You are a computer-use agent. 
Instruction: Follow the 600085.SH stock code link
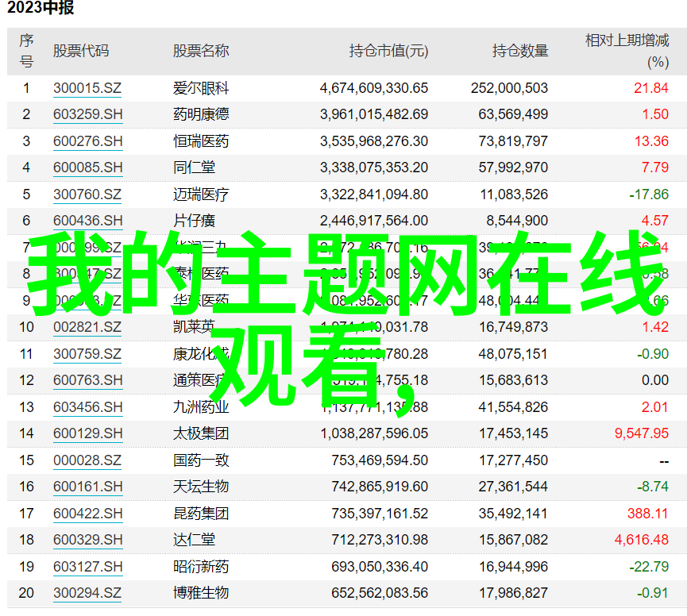click(87, 167)
